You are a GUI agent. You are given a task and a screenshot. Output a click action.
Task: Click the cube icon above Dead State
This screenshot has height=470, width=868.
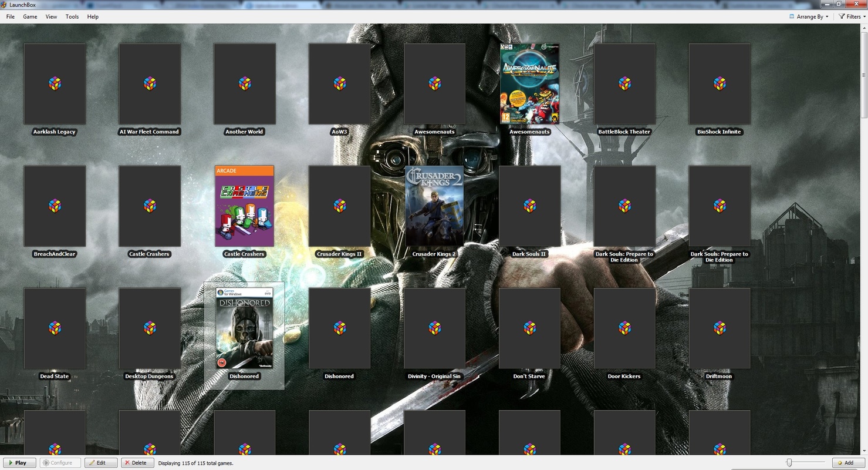pyautogui.click(x=55, y=328)
